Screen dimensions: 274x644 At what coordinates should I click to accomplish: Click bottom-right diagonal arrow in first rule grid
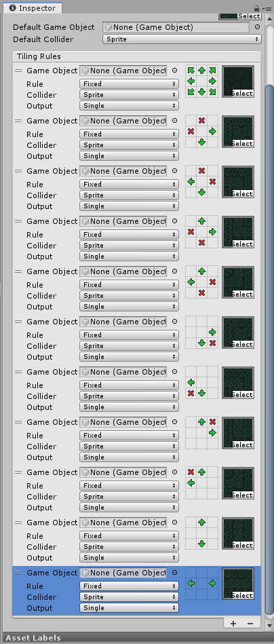212,92
